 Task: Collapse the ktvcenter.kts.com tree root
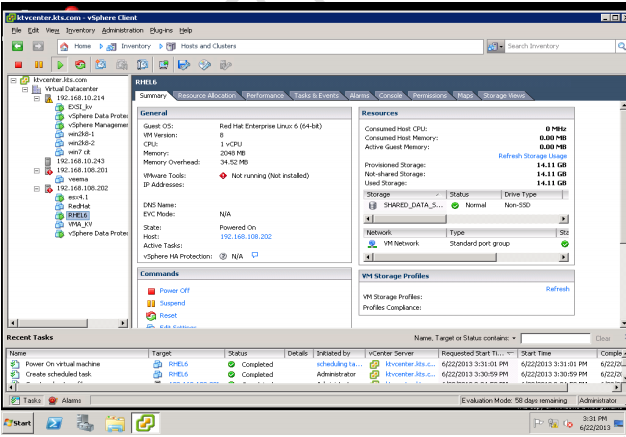[14, 80]
